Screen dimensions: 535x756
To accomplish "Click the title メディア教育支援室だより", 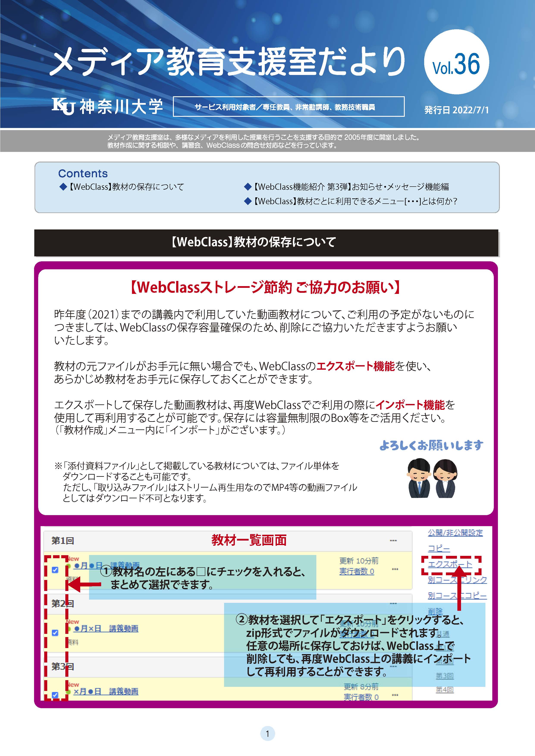I will point(227,61).
